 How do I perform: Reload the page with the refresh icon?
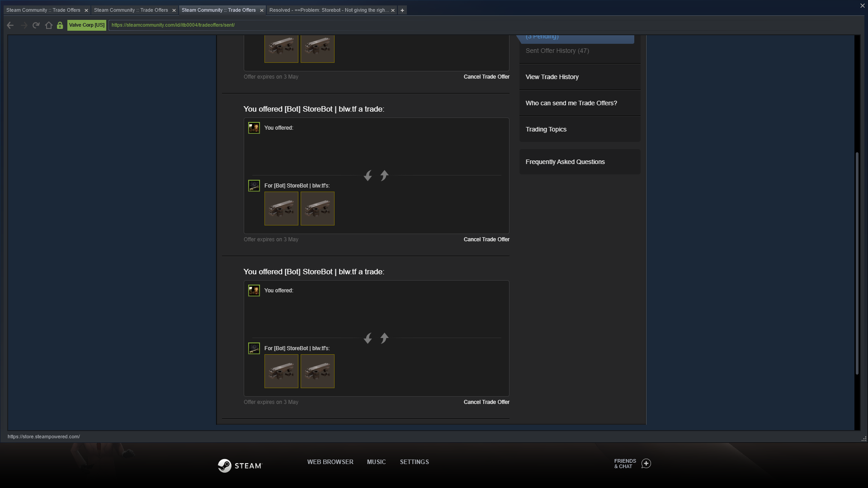[x=36, y=25]
